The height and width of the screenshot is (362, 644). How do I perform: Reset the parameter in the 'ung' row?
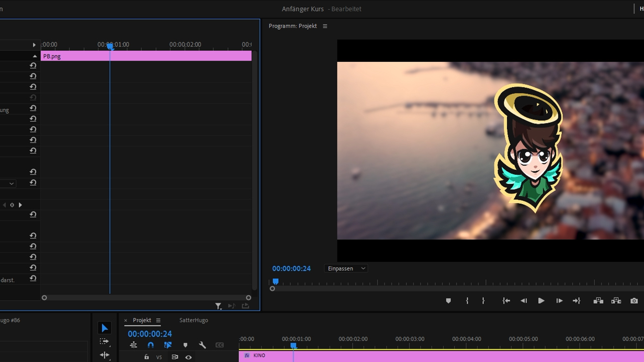click(33, 108)
